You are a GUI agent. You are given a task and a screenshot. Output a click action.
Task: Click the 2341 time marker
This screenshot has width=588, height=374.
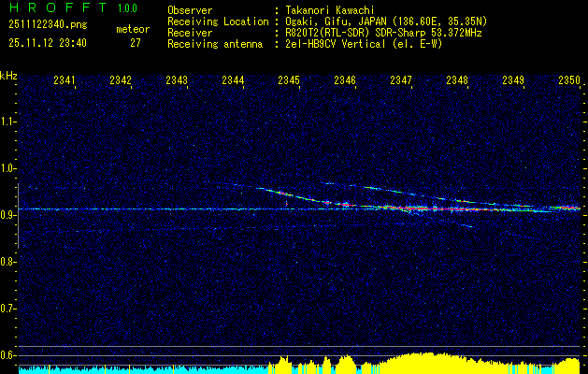click(65, 81)
